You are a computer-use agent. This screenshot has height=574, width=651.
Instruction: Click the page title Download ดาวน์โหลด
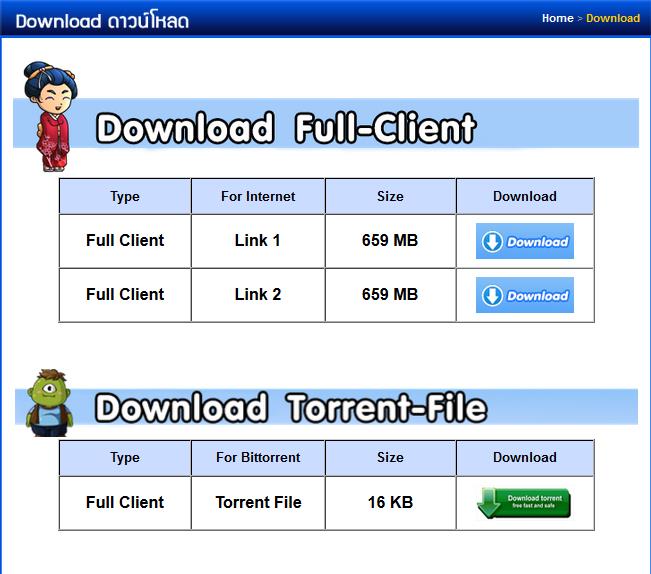(102, 20)
